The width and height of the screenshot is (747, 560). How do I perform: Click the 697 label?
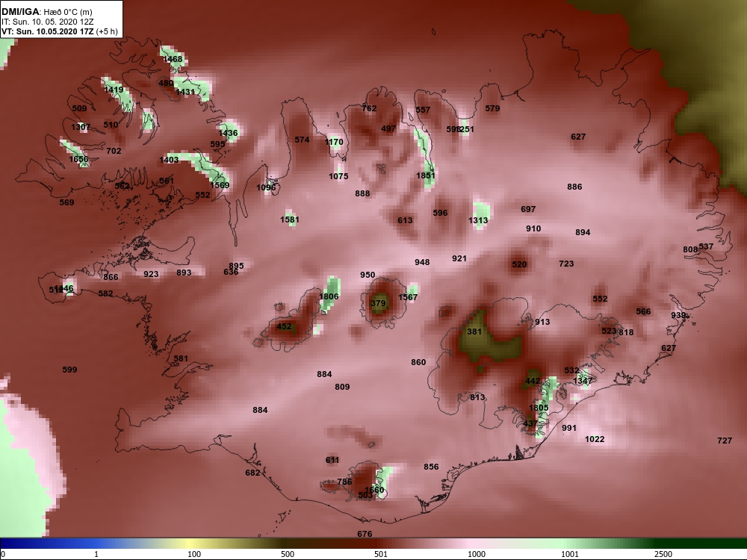coord(528,208)
